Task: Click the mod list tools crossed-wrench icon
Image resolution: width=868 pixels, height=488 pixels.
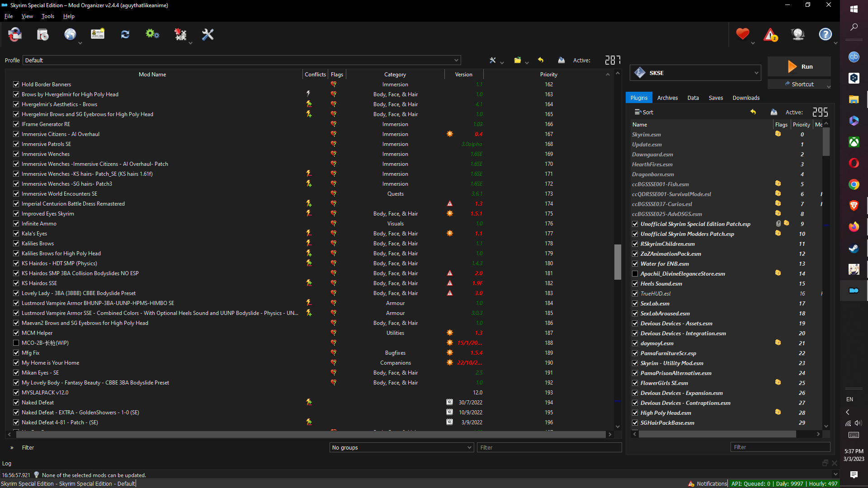Action: point(493,60)
